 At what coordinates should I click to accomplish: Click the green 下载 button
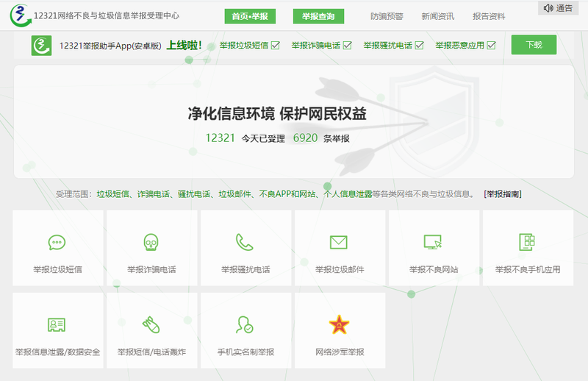pos(534,45)
